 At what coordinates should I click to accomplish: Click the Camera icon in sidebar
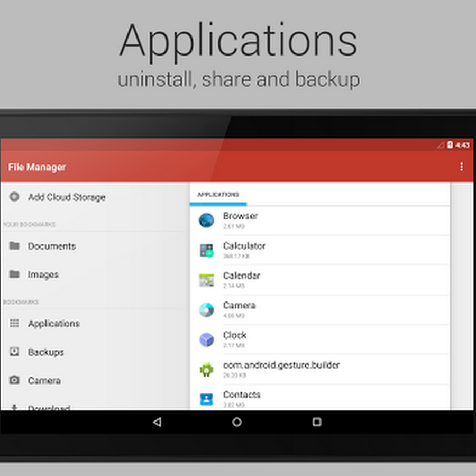tap(14, 380)
